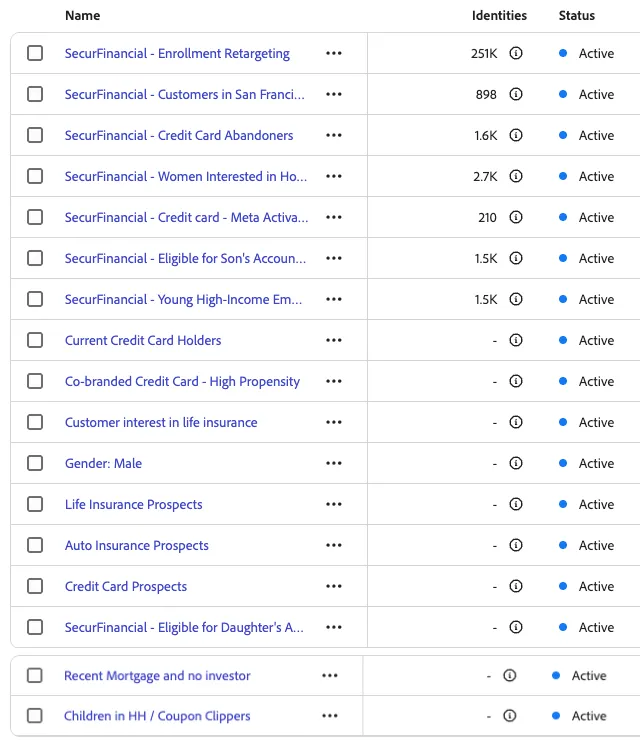This screenshot has height=740, width=640.
Task: Open SecurFinancial - Eligible for Daughter's A...
Action: pos(184,628)
